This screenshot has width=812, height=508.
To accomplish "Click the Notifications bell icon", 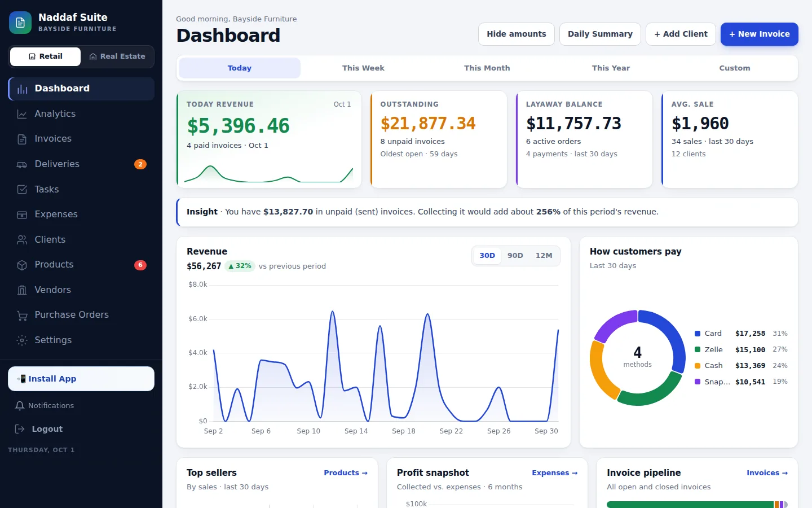I will (20, 406).
